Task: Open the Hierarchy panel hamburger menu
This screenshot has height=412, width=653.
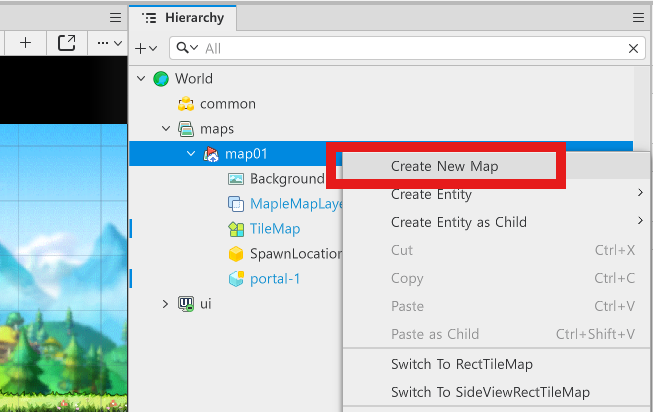Action: (638, 17)
